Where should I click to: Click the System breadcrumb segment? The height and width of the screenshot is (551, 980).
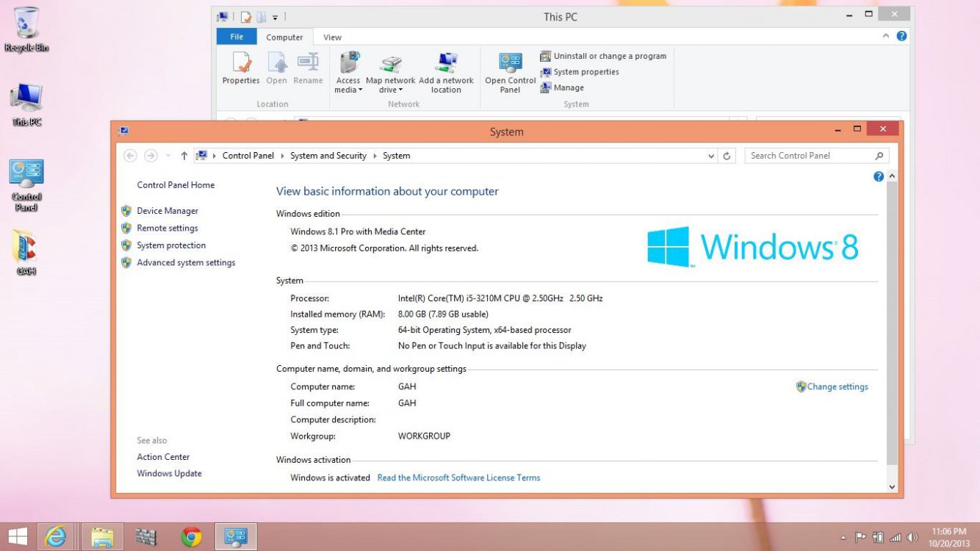point(397,156)
